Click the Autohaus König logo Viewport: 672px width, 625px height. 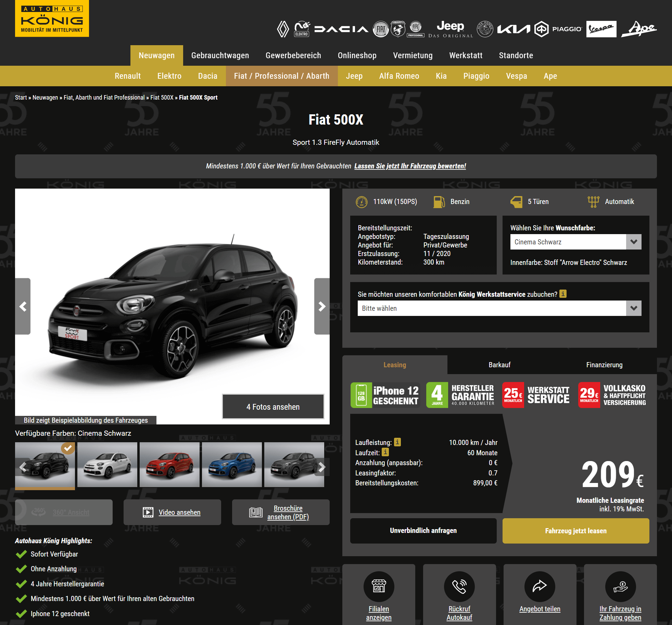pos(52,18)
